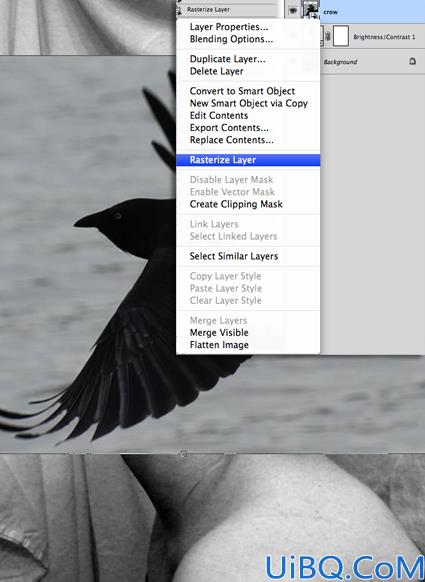Click the Background layer lock icon
Viewport: 425px width, 582px height.
(x=412, y=61)
